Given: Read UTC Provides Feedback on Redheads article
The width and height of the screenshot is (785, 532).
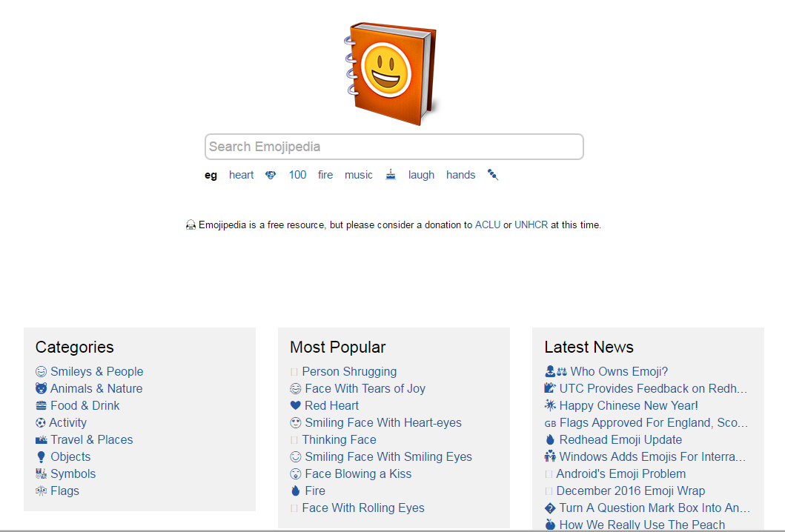Looking at the screenshot, I should (653, 389).
